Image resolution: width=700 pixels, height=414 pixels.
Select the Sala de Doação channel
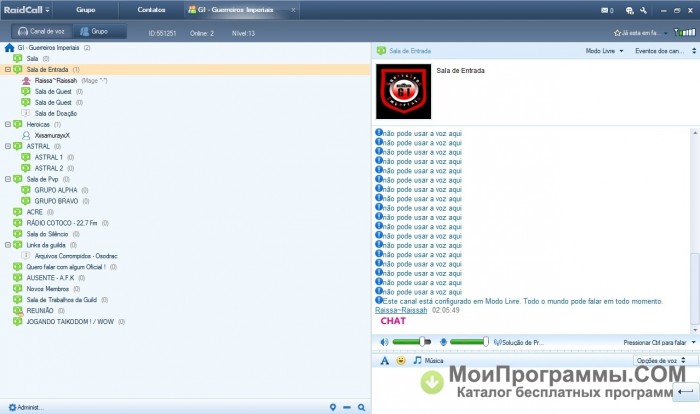point(56,113)
